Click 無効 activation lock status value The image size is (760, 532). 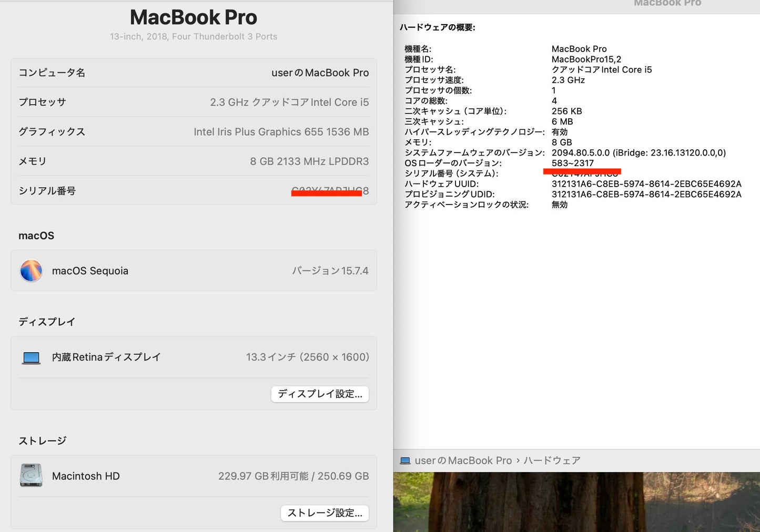tap(560, 204)
